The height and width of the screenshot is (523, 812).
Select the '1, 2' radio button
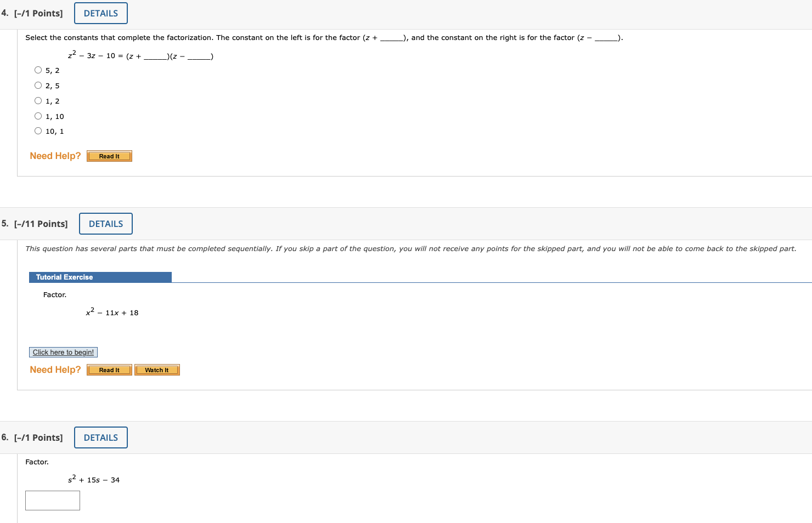pos(38,100)
